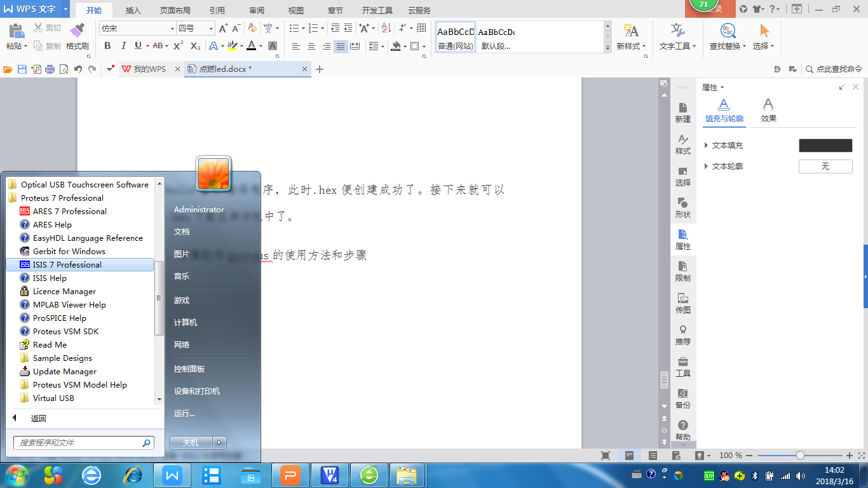Viewport: 868px width, 488px height.
Task: Switch to the 效果 tab in properties
Action: tap(768, 111)
